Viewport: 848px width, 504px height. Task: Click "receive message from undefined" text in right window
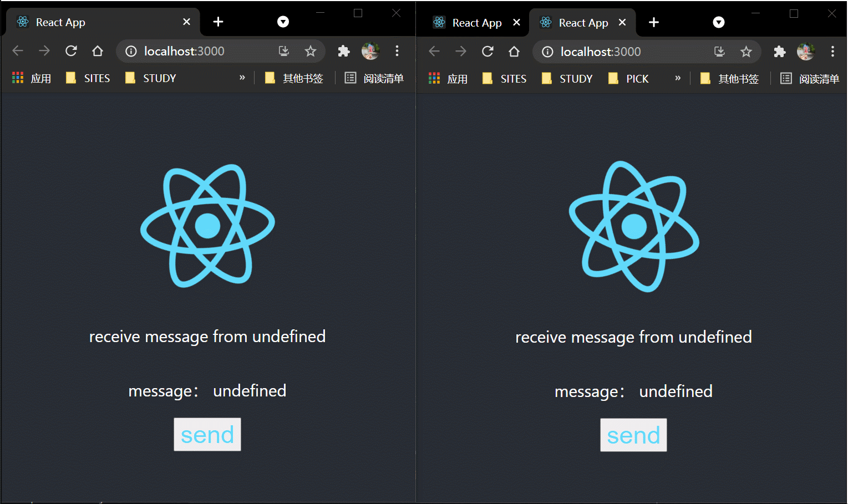click(x=633, y=337)
